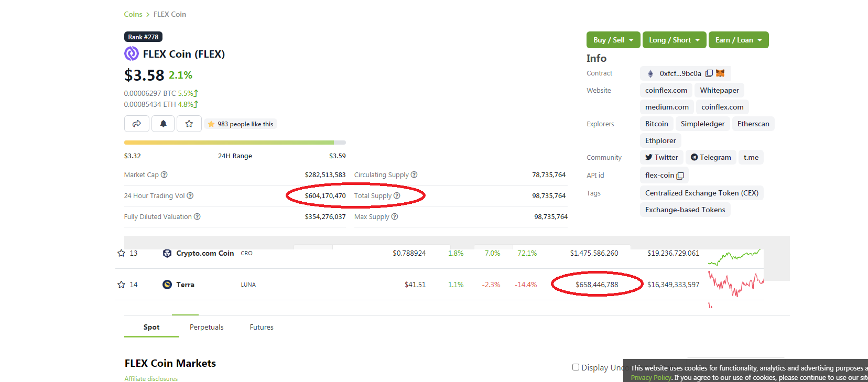Click the Exchange-based Tokens tag
This screenshot has width=868, height=382.
[685, 210]
